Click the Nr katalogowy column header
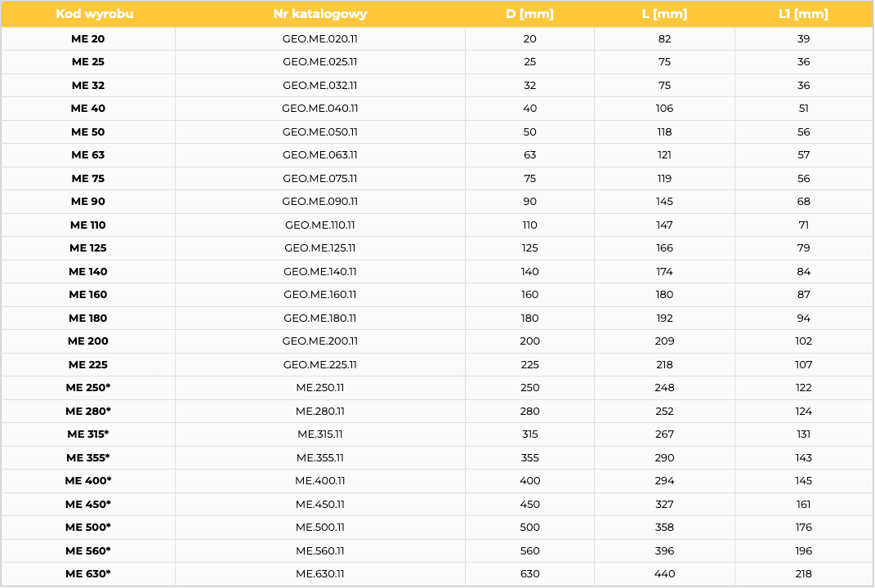Viewport: 875px width, 588px height. [319, 14]
